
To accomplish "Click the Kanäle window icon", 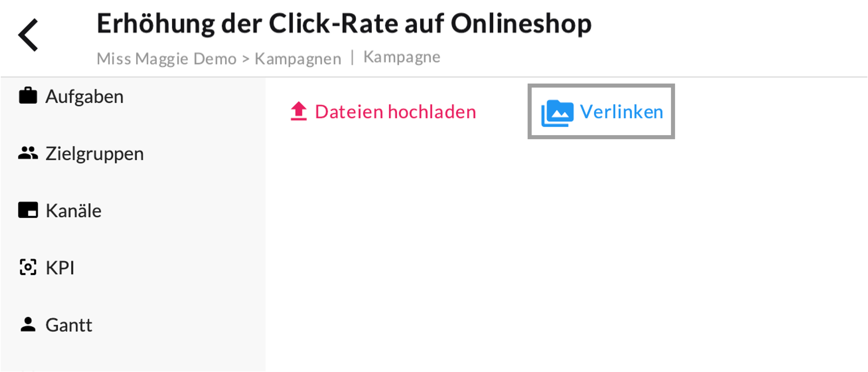I will pos(28,210).
